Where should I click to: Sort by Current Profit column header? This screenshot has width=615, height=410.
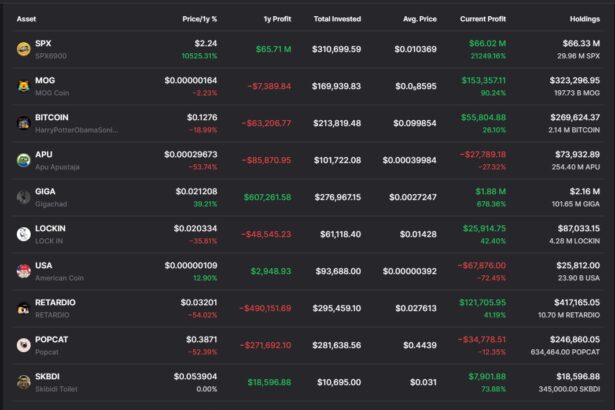click(484, 18)
